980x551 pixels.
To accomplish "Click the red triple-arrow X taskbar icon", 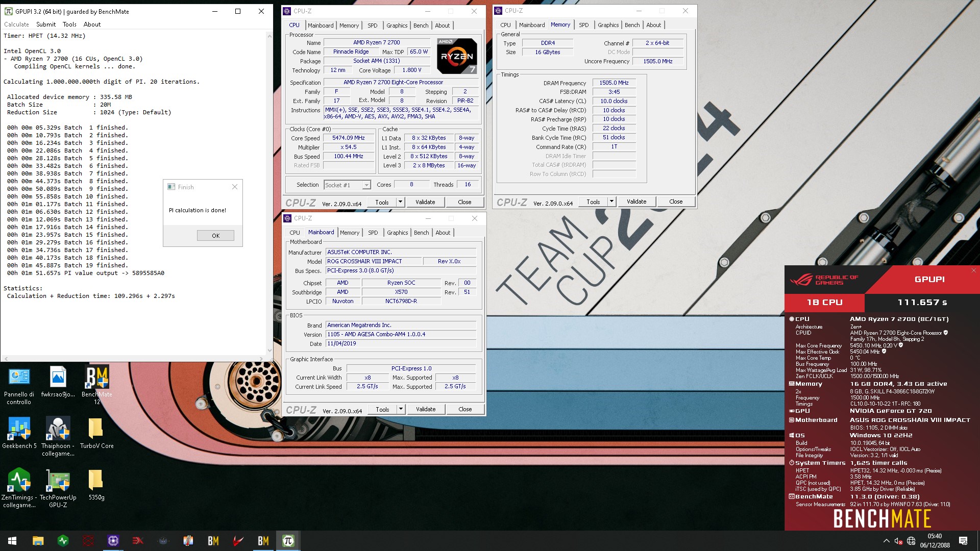I will 138,541.
